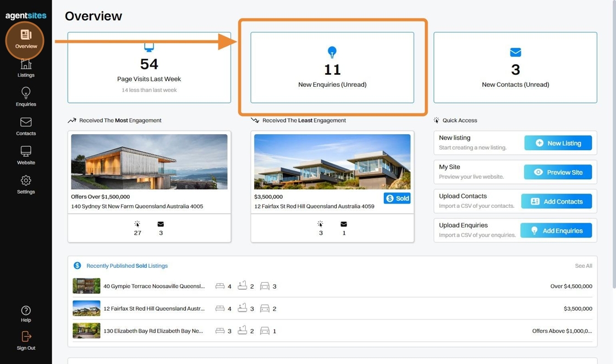Screen dimensions: 616x364
Task: Click the $3,500,000 price in sold list
Action: click(578, 308)
